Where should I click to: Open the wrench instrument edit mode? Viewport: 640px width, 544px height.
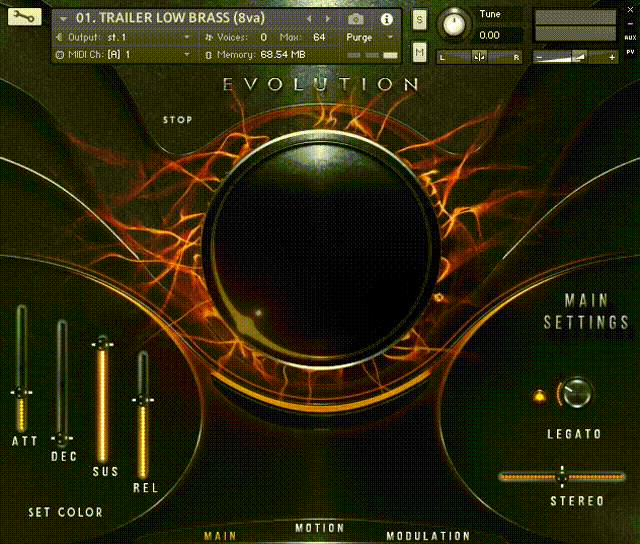[x=24, y=17]
